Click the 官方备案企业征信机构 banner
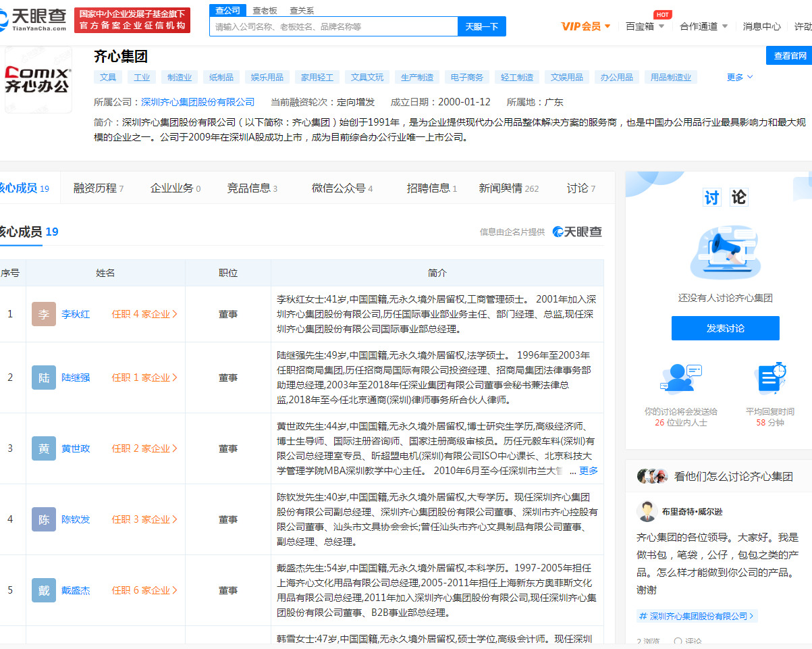 [132, 20]
